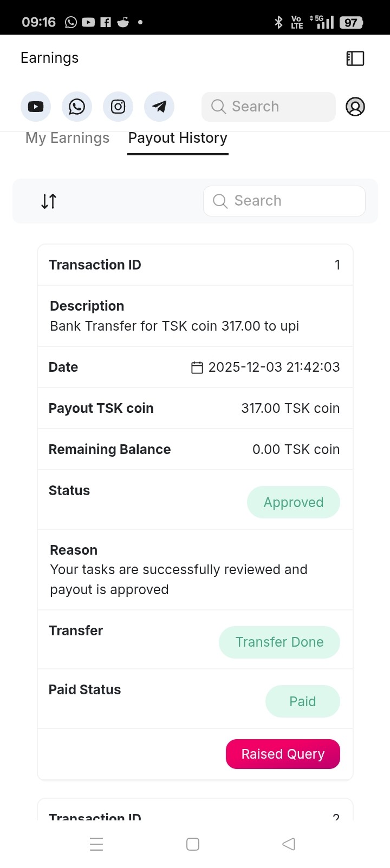The image size is (390, 868).
Task: Open the recent apps menu button
Action: tap(96, 844)
